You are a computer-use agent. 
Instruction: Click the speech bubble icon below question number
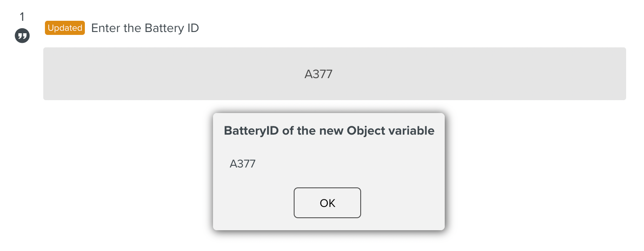click(21, 35)
